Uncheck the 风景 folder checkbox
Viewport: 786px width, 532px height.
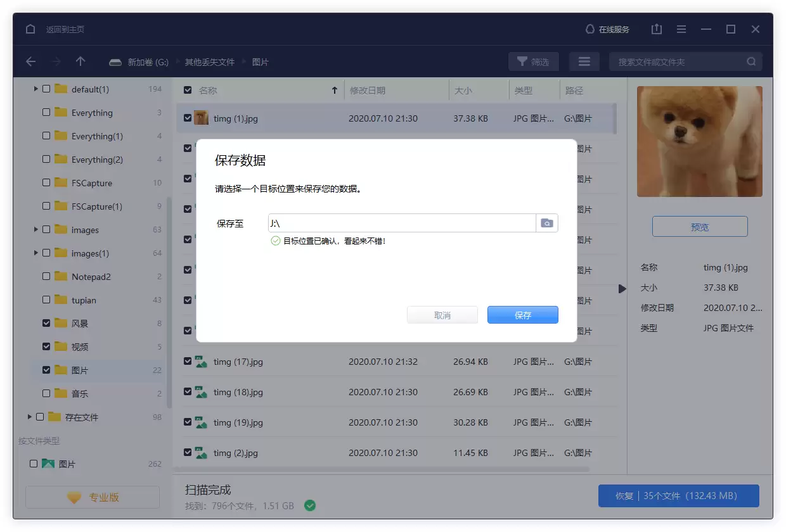click(46, 323)
